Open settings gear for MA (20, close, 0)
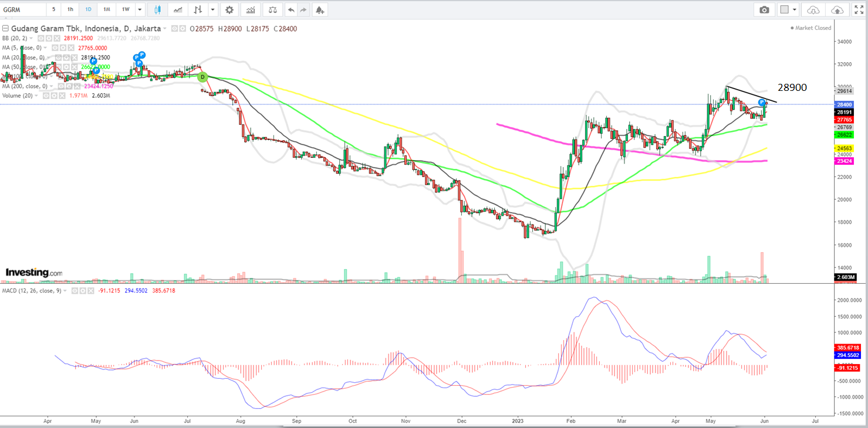Screen dimensions: 868x428 66,57
